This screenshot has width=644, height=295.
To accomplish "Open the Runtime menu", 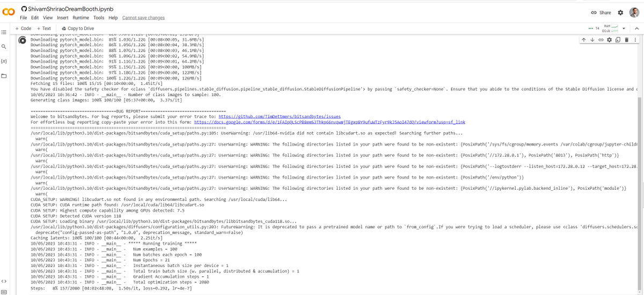I will pyautogui.click(x=80, y=18).
